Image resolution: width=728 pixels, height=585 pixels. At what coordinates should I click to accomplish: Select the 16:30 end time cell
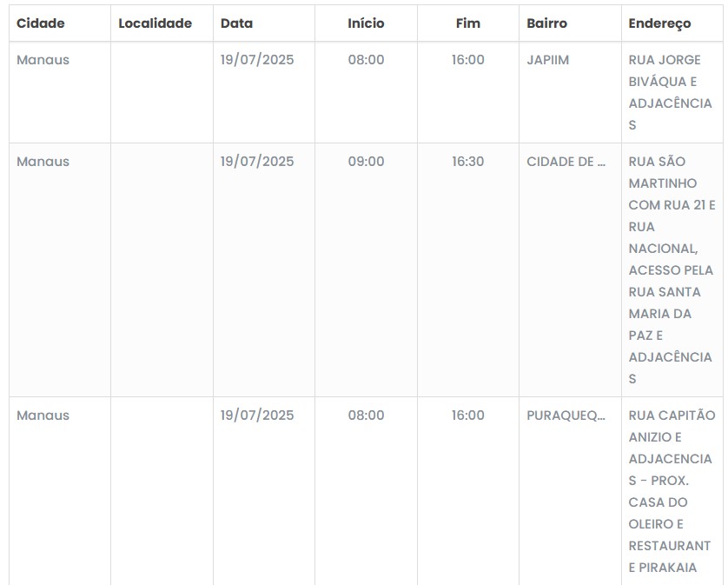click(467, 162)
